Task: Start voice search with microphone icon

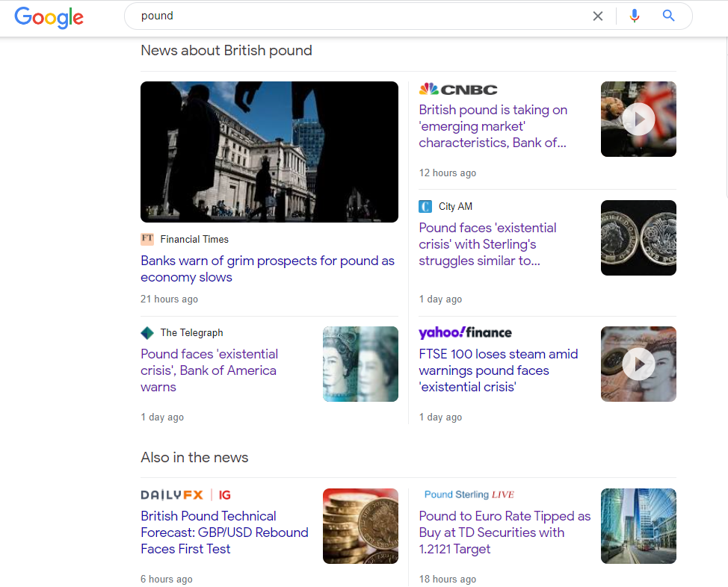Action: pyautogui.click(x=635, y=16)
